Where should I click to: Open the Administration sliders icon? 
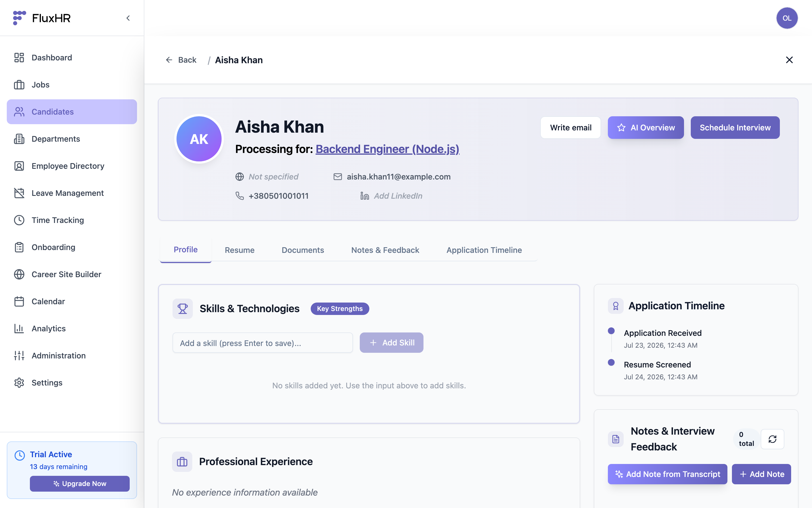pos(19,356)
